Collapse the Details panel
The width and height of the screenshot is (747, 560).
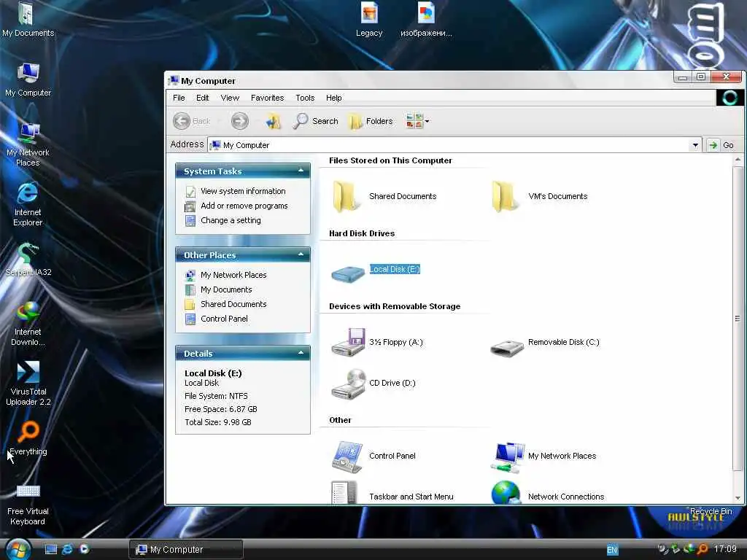pos(301,353)
